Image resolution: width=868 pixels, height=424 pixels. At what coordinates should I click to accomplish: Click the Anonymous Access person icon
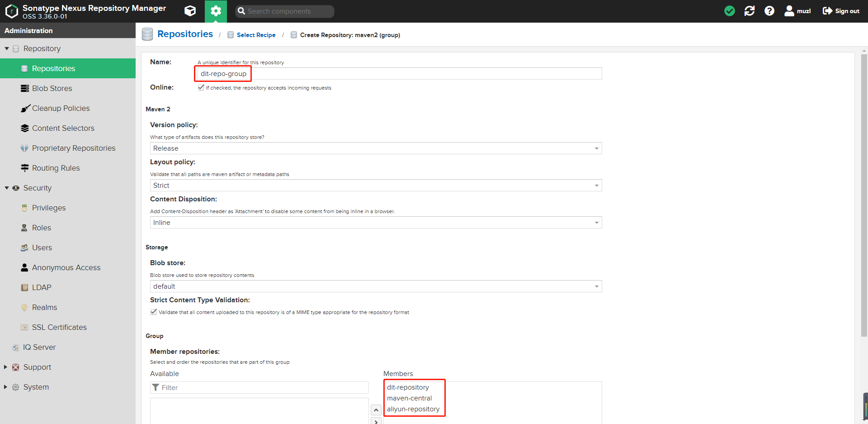pyautogui.click(x=24, y=267)
